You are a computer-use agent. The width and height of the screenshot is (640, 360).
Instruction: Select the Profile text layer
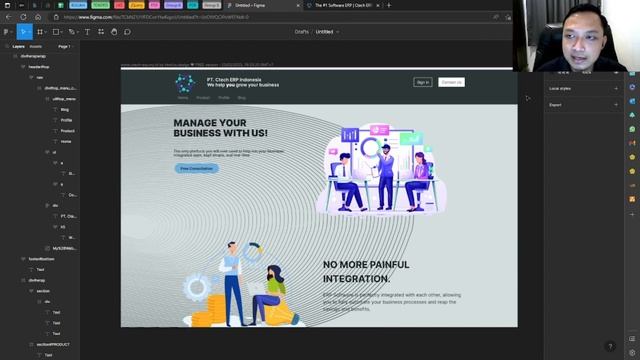point(66,120)
